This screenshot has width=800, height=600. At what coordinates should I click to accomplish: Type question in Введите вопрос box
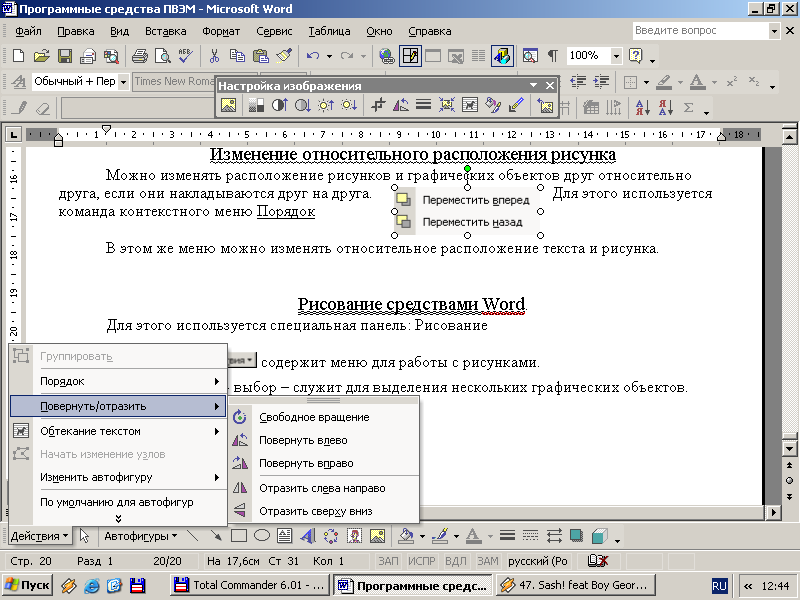click(x=701, y=31)
